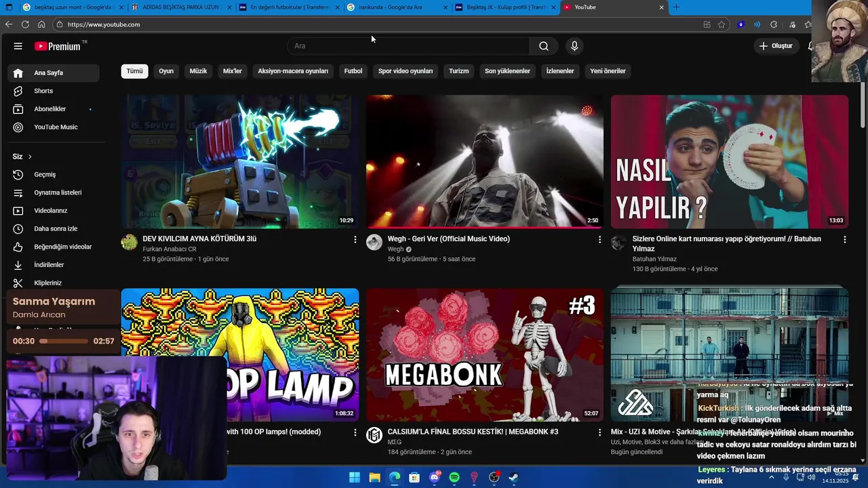This screenshot has width=868, height=488.
Task: Click the YouTube Premium logo
Action: tap(58, 46)
